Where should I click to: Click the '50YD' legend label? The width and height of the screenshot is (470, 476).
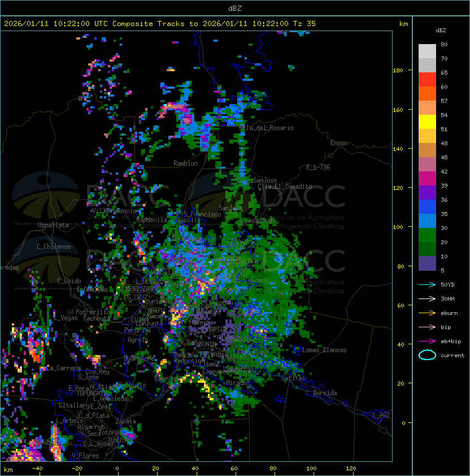[x=447, y=284]
